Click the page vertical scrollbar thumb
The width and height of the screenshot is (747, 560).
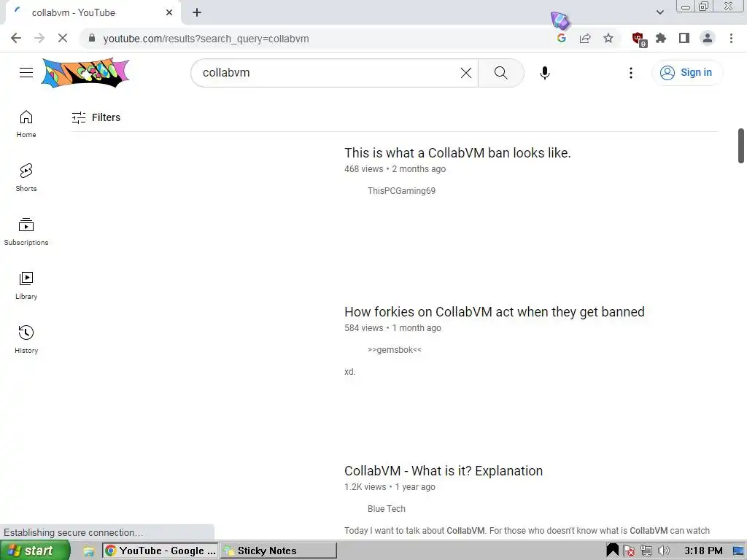point(741,146)
